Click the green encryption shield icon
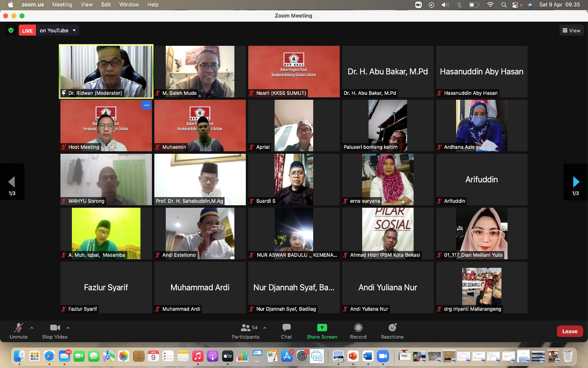This screenshot has height=368, width=588. tap(11, 30)
